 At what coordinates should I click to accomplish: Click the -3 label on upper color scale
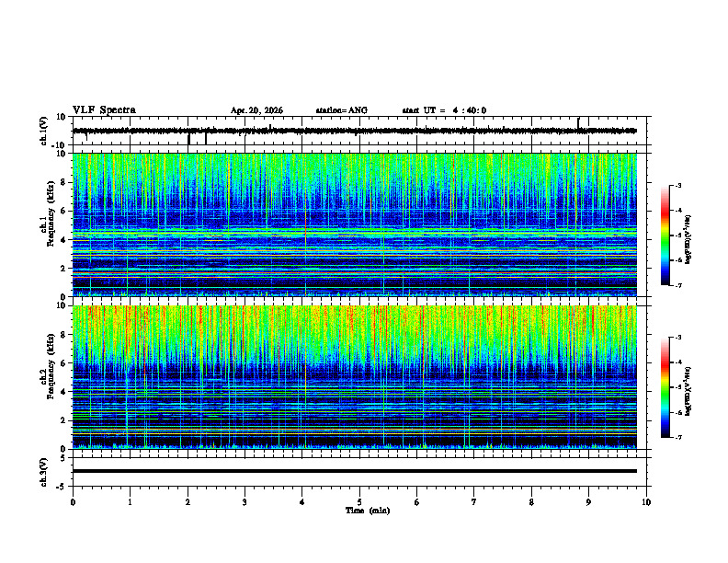click(678, 185)
